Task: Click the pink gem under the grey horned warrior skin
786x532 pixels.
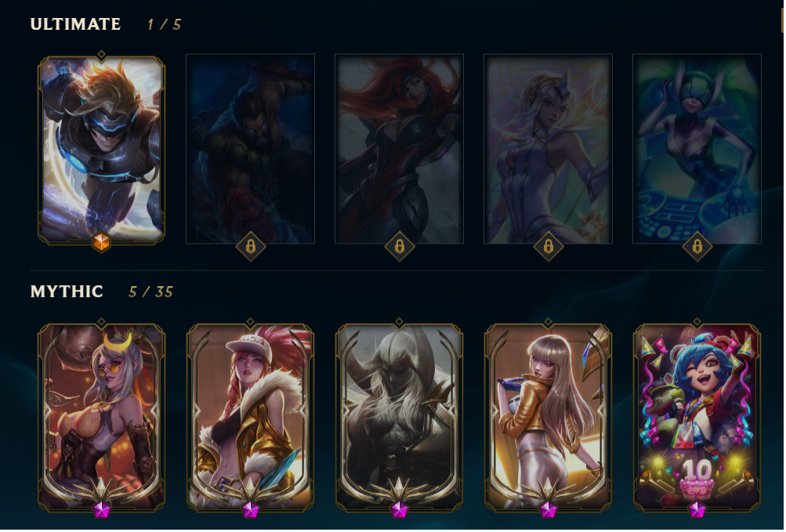Action: coord(400,510)
